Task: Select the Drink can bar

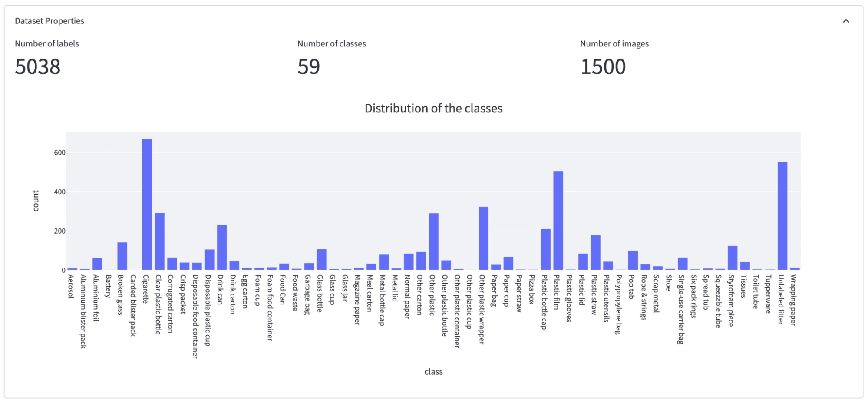Action: tap(221, 248)
